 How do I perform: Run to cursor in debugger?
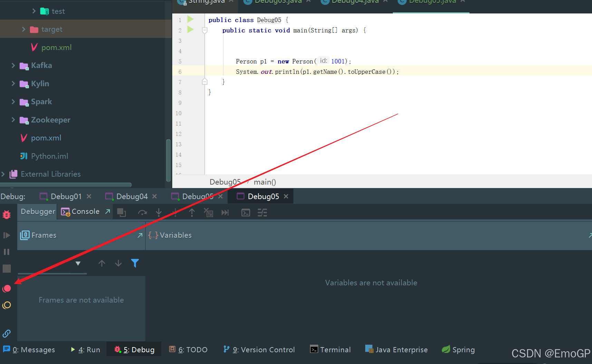(225, 213)
